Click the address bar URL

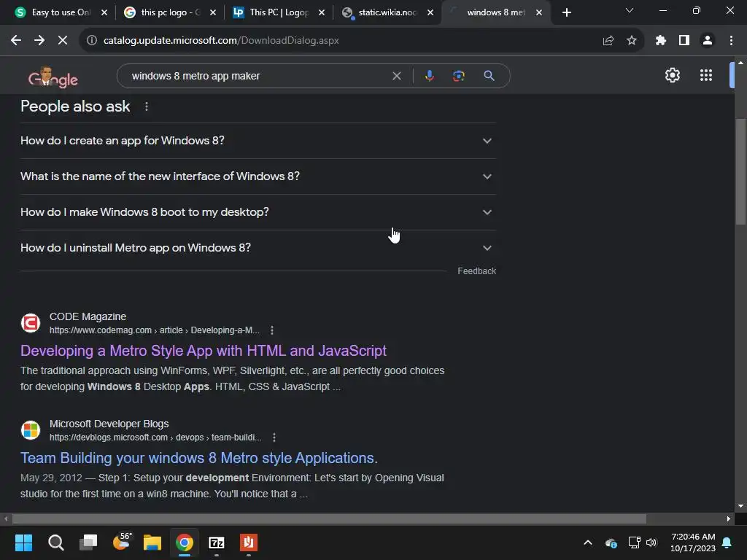click(221, 41)
